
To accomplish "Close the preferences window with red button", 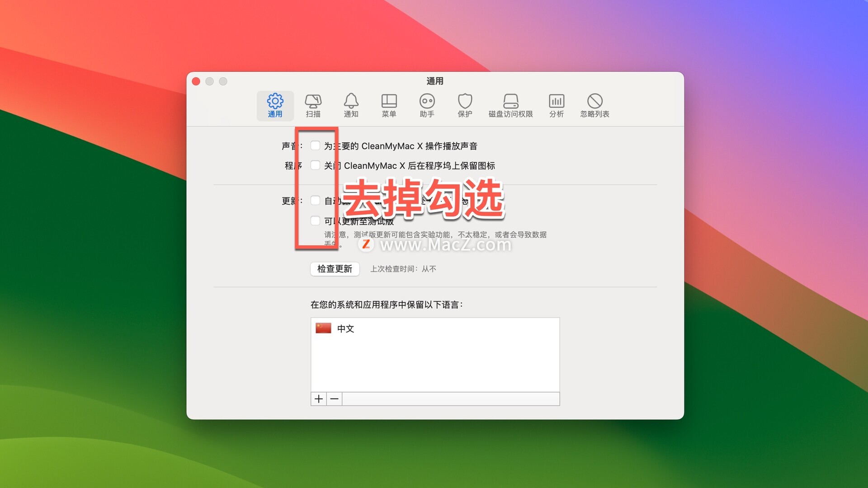I will coord(196,81).
